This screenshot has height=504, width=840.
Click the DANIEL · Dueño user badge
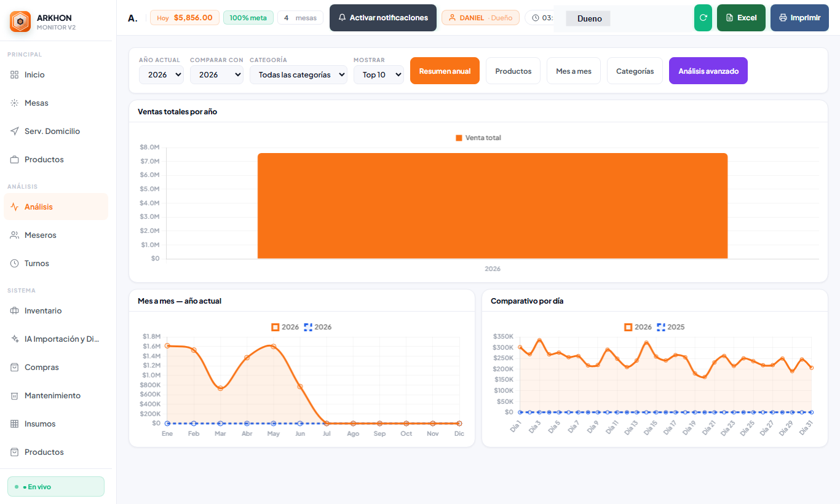480,18
